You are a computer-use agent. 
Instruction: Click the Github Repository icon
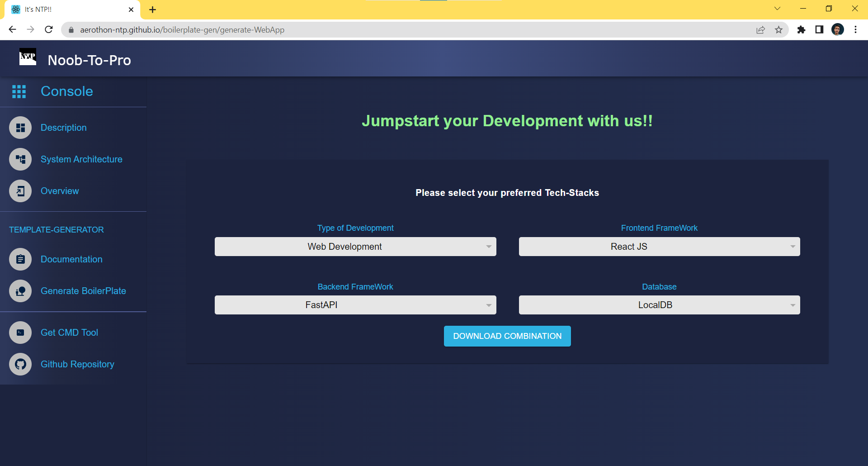click(x=20, y=364)
